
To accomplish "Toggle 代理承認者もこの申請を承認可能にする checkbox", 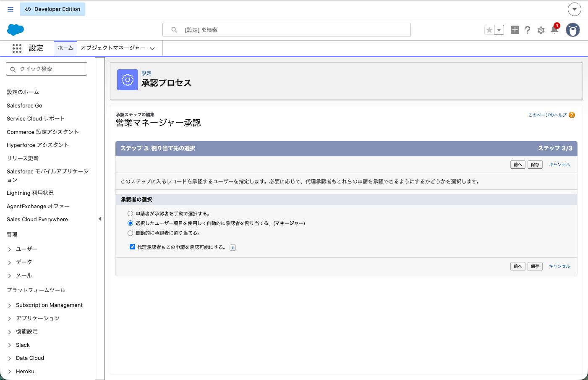I will [x=133, y=247].
